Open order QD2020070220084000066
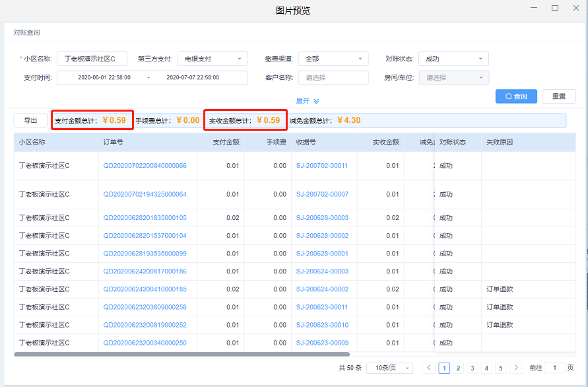 [x=145, y=166]
